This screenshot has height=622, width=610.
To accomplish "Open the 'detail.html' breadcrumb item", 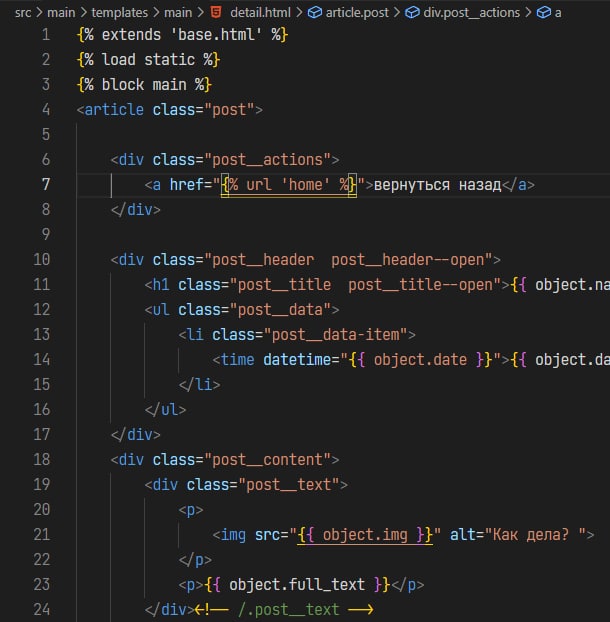I will point(260,13).
